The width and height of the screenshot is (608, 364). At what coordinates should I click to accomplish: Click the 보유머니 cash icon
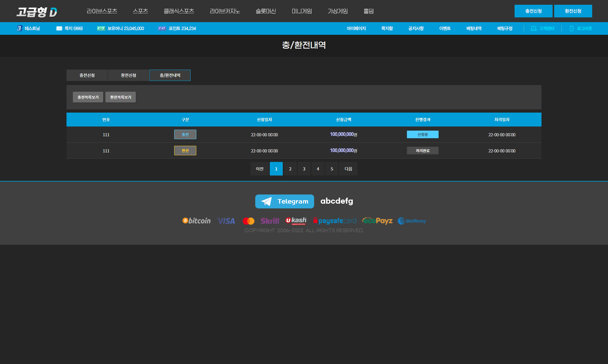[101, 28]
